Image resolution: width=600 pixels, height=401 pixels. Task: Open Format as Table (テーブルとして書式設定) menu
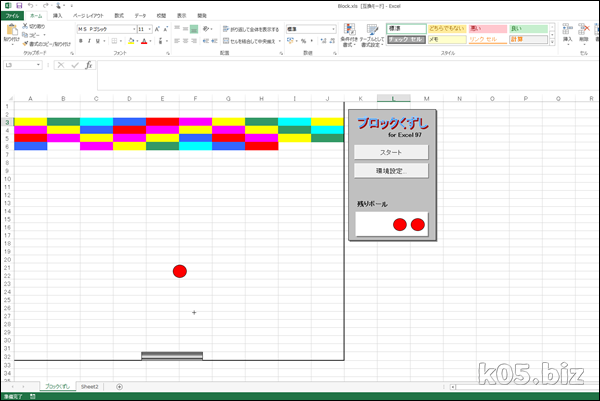372,35
